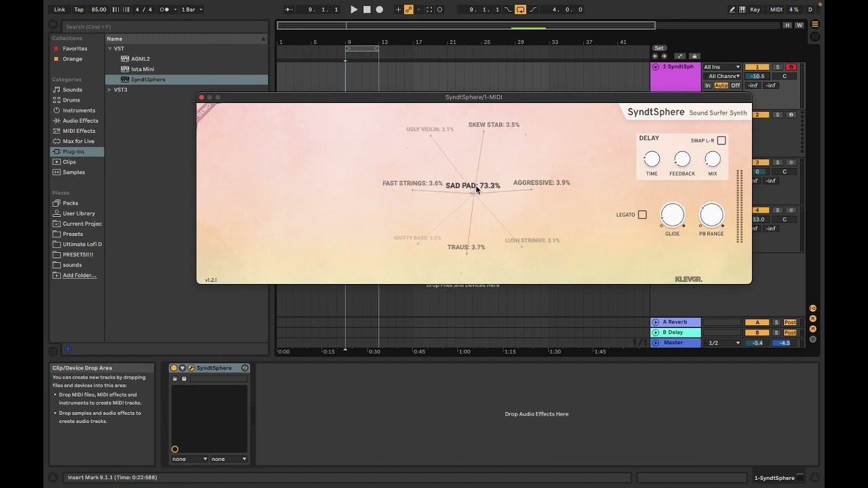The width and height of the screenshot is (868, 488).
Task: Select AGML2 plugin in browser list
Action: coord(140,59)
